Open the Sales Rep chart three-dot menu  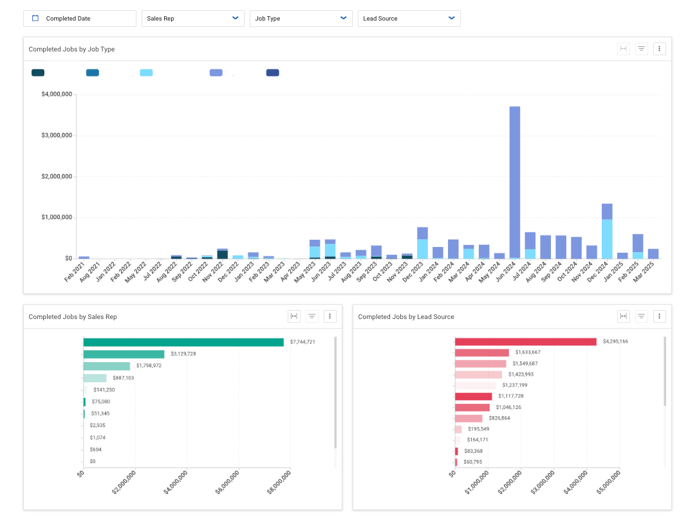point(330,316)
